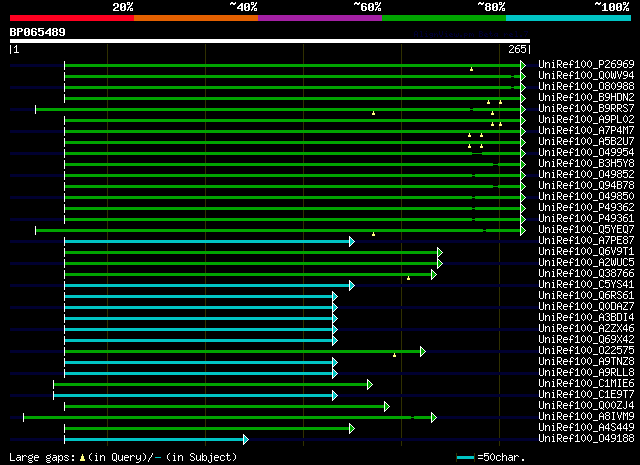Select the UniRef100_Q6V9T1 label
The image size is (640, 465).
coord(586,251)
